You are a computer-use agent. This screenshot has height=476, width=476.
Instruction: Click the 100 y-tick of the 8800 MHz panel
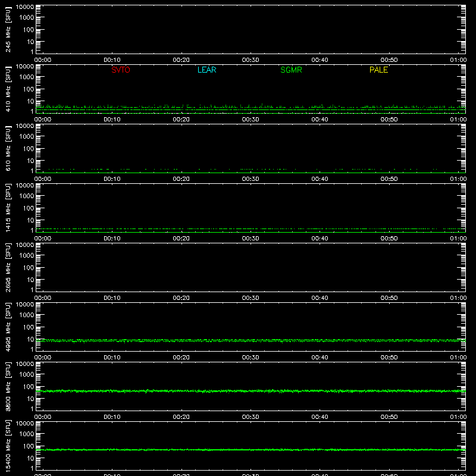tap(29, 387)
